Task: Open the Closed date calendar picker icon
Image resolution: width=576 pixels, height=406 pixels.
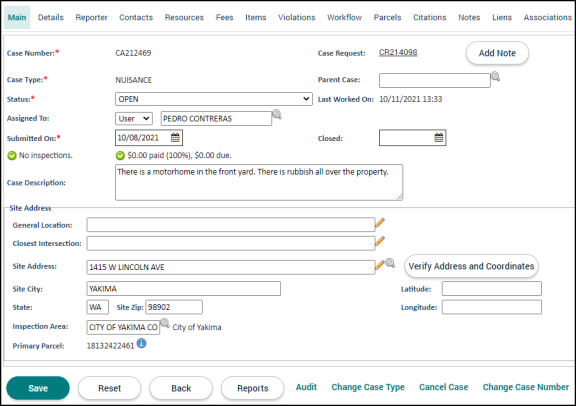Action: click(x=439, y=138)
